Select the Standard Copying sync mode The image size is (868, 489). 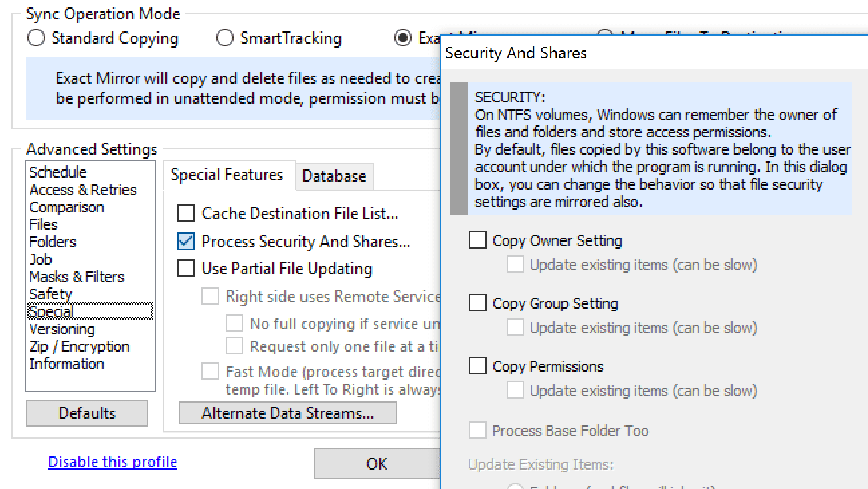(x=35, y=38)
